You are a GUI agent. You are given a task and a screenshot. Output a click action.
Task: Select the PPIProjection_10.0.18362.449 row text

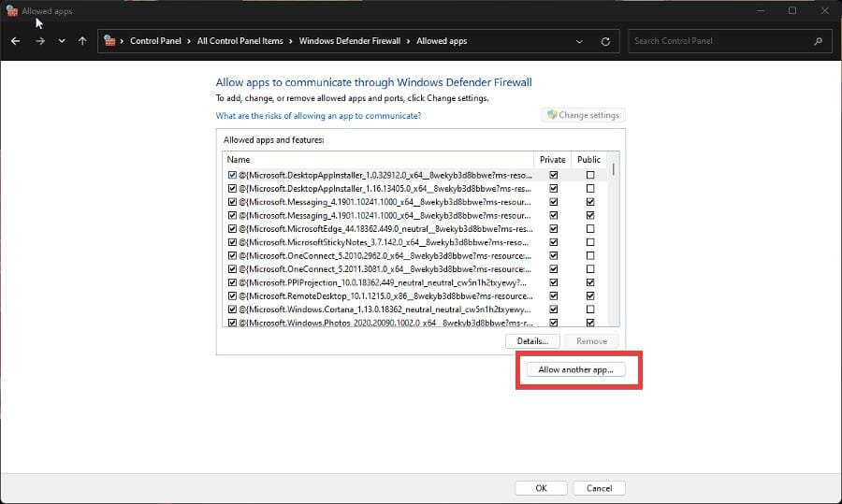pos(383,282)
